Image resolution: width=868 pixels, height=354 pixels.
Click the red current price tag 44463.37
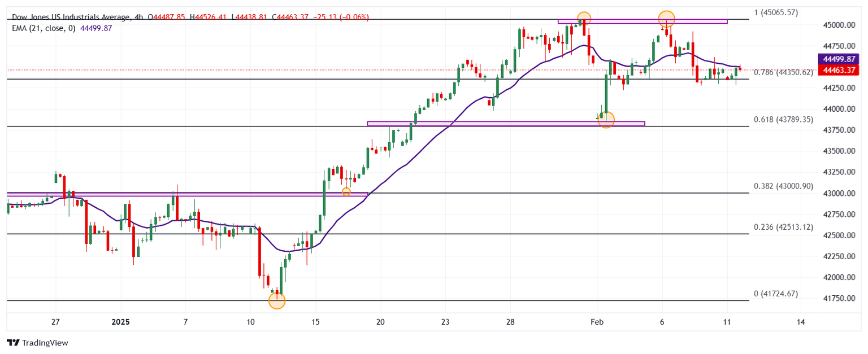[841, 70]
